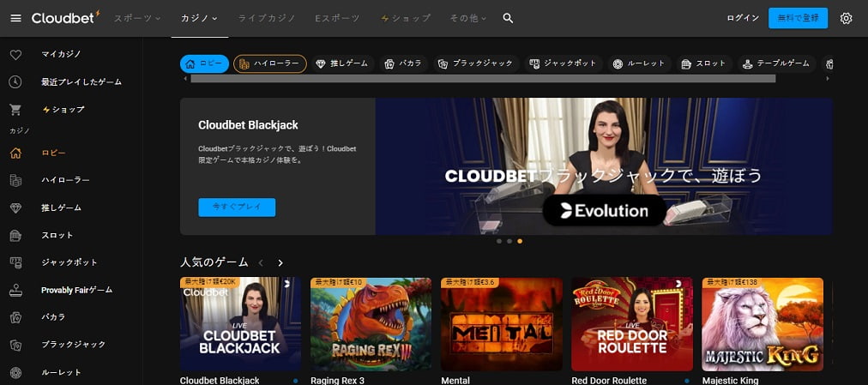Viewport: 868px width, 385px height.
Task: Click the sidebar ルーレット wheel icon
Action: pyautogui.click(x=15, y=372)
